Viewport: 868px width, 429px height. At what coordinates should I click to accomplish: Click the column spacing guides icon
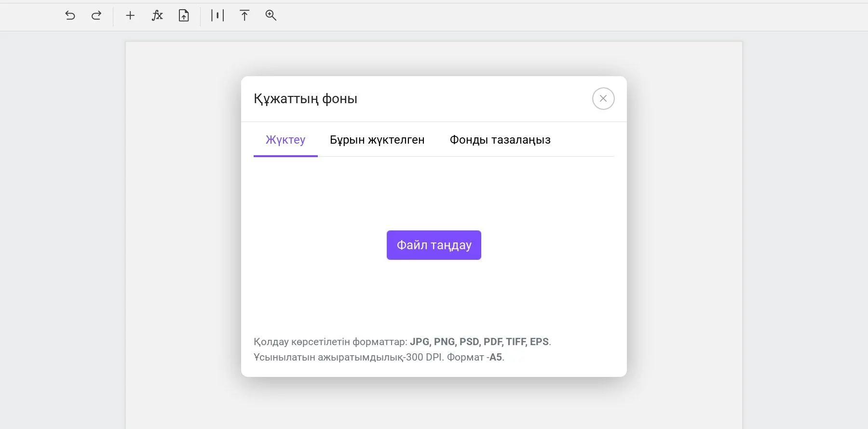[217, 15]
